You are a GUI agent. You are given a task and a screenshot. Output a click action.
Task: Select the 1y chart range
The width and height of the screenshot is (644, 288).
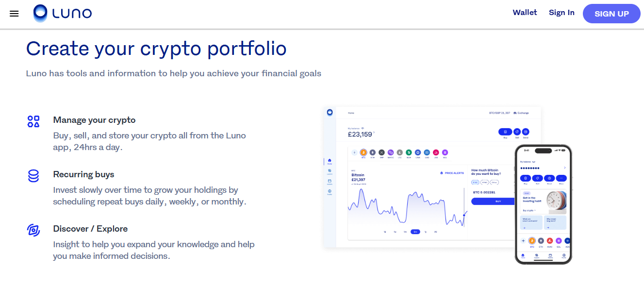pyautogui.click(x=426, y=232)
